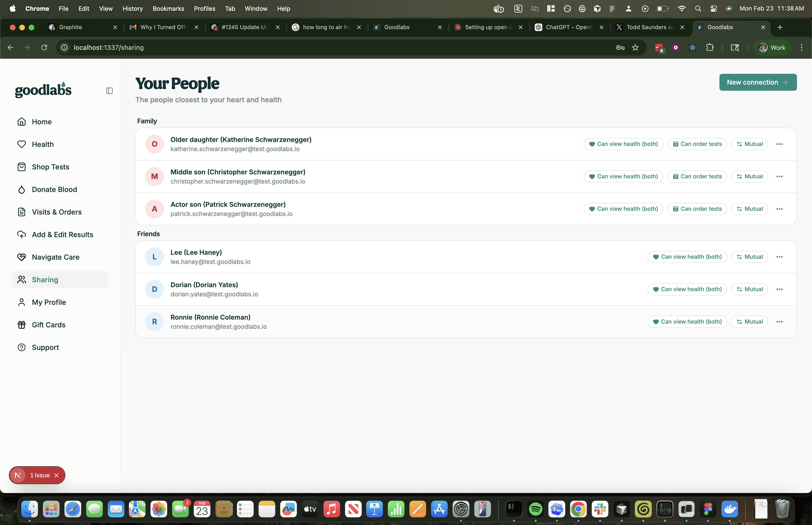
Task: Click Add & Edit Results upload icon
Action: [x=21, y=235]
